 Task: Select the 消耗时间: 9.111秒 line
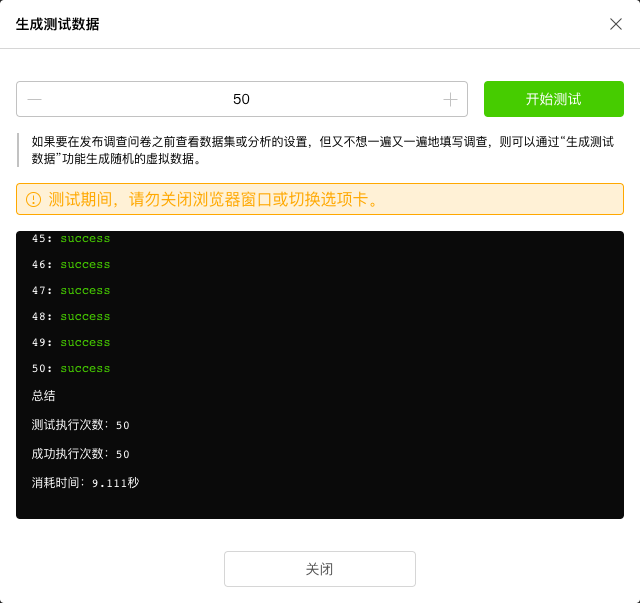[x=85, y=483]
